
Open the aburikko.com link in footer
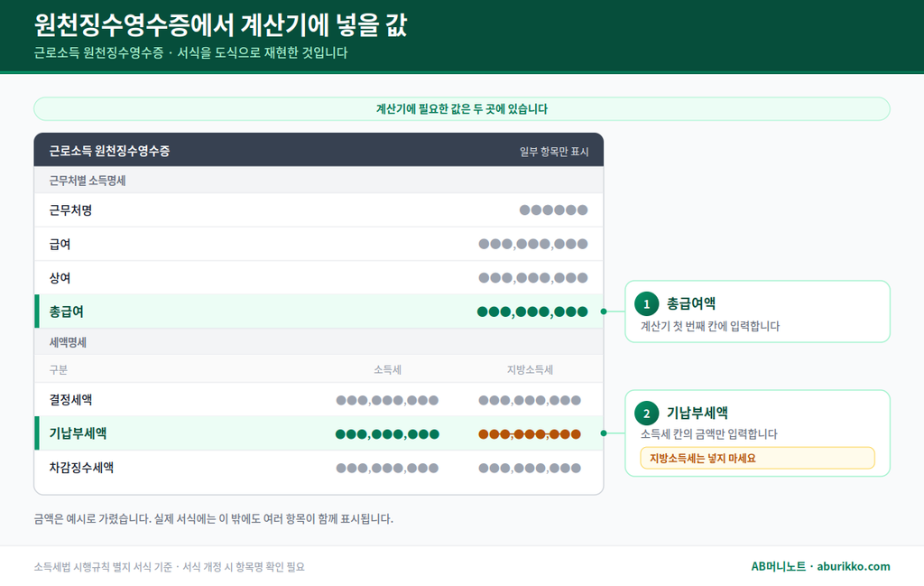point(854,566)
